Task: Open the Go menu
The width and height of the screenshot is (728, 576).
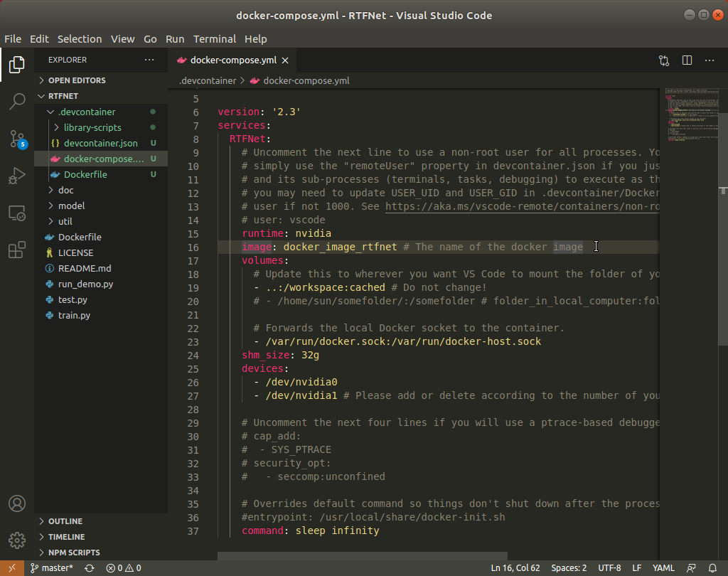Action: [150, 39]
